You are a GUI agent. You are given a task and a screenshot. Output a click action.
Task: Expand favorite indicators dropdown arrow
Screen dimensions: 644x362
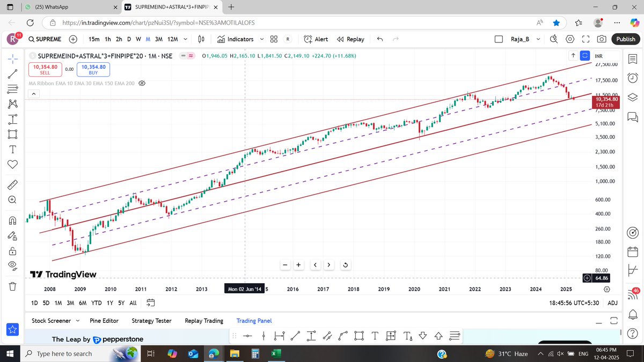point(261,39)
